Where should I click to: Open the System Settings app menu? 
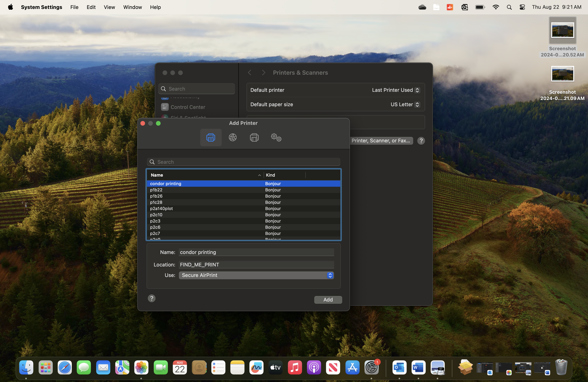pos(41,7)
